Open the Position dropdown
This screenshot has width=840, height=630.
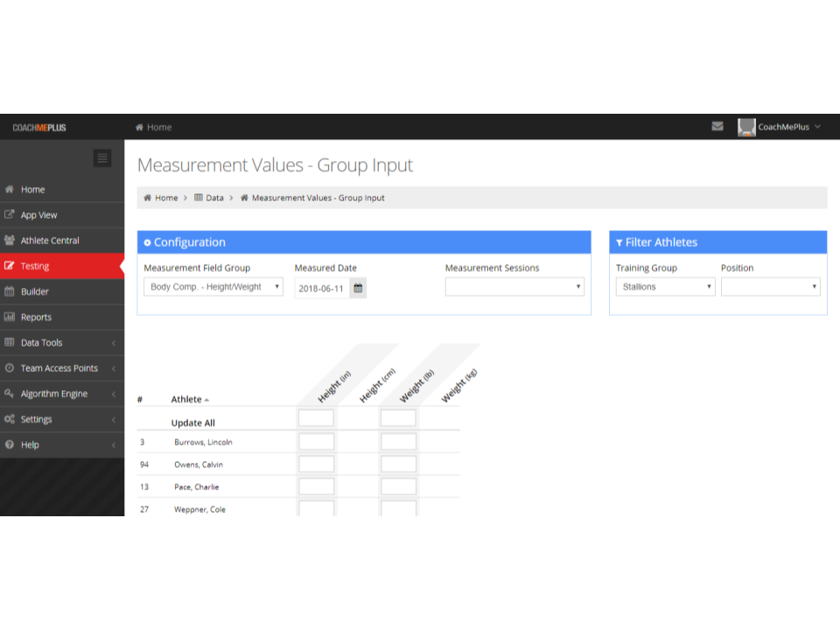(770, 287)
